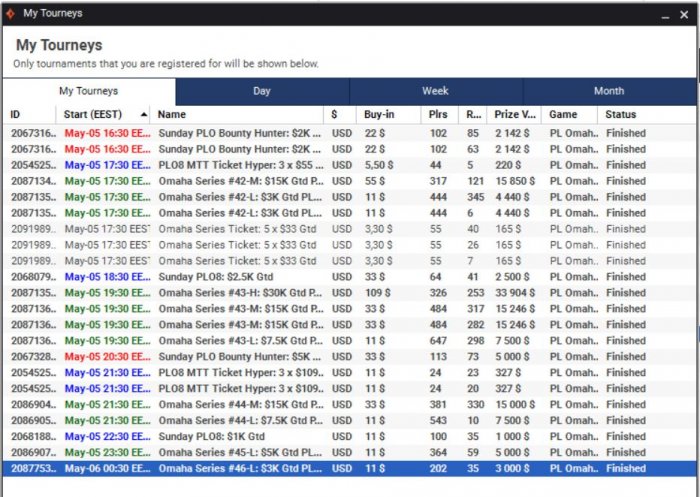700x497 pixels.
Task: Minimize the My Tourneys window
Action: coord(656,14)
